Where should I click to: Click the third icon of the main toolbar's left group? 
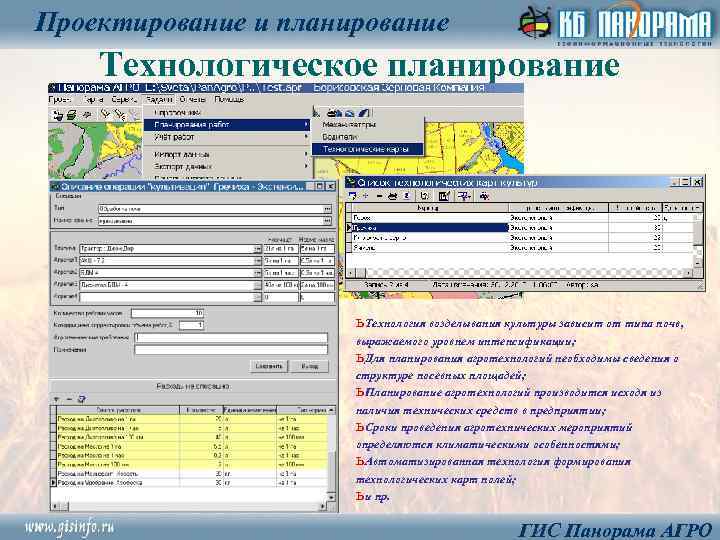pos(86,115)
